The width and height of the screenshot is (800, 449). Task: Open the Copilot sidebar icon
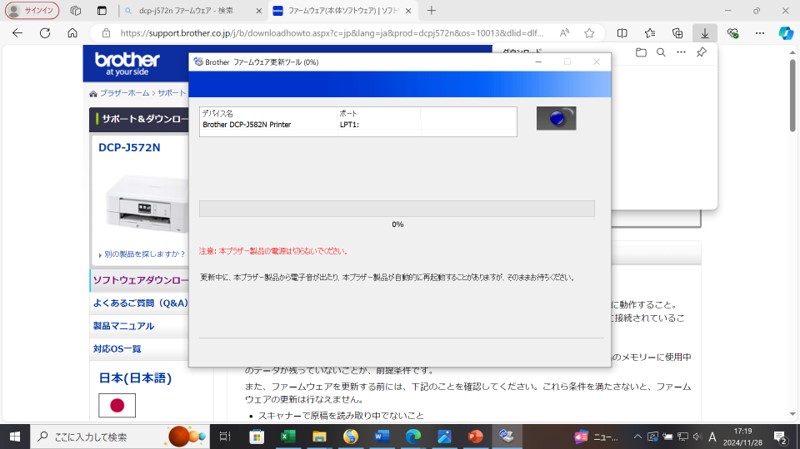[x=786, y=33]
